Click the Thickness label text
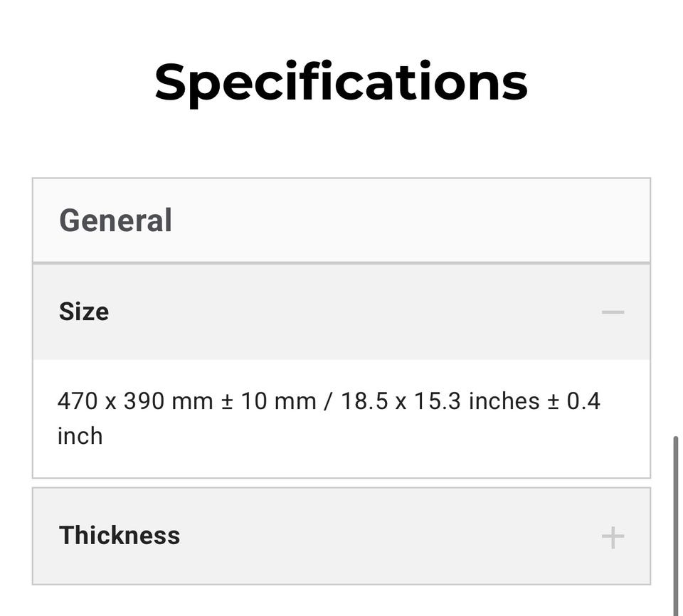 click(x=120, y=536)
